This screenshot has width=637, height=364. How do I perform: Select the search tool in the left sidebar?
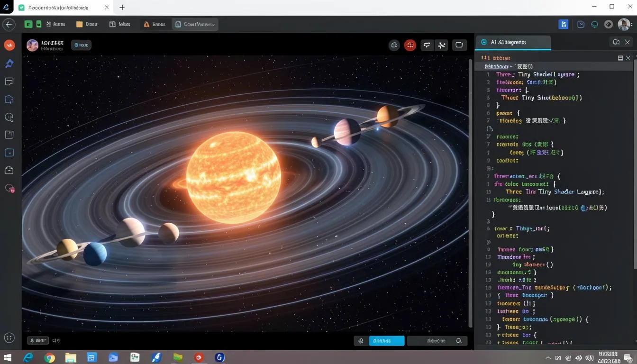[x=9, y=117]
